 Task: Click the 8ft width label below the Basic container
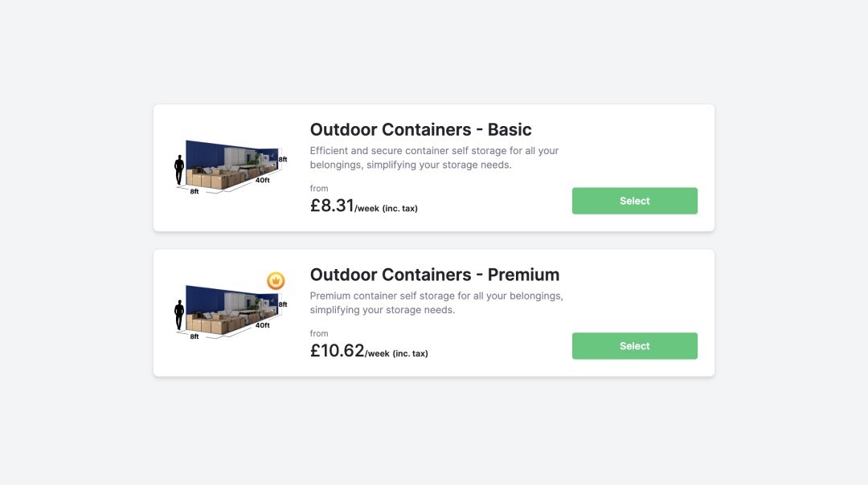click(194, 192)
